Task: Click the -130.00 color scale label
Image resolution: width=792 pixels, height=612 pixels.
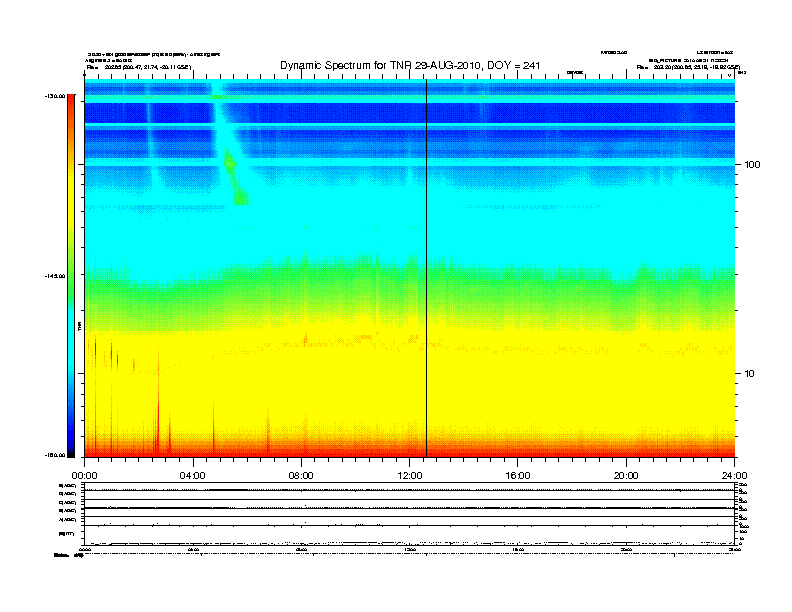Action: (x=55, y=96)
